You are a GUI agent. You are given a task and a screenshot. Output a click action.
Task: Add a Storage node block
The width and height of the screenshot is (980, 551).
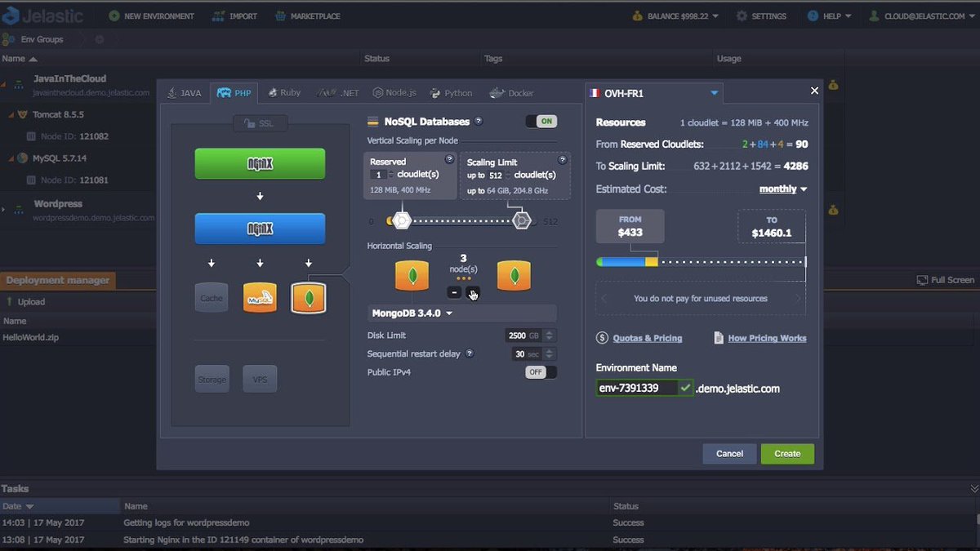pyautogui.click(x=212, y=380)
